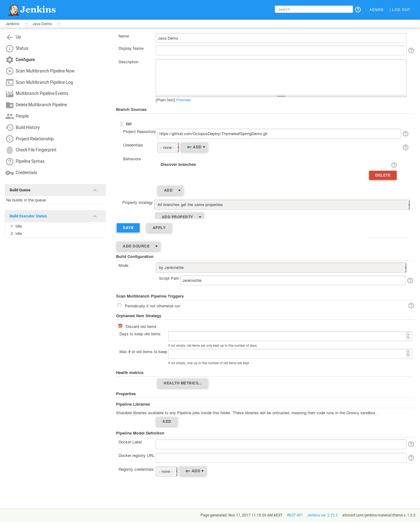Screen dimensions: 420x522
Task: Open Pipeline Syntax in the sidebar
Action: [x=30, y=161]
